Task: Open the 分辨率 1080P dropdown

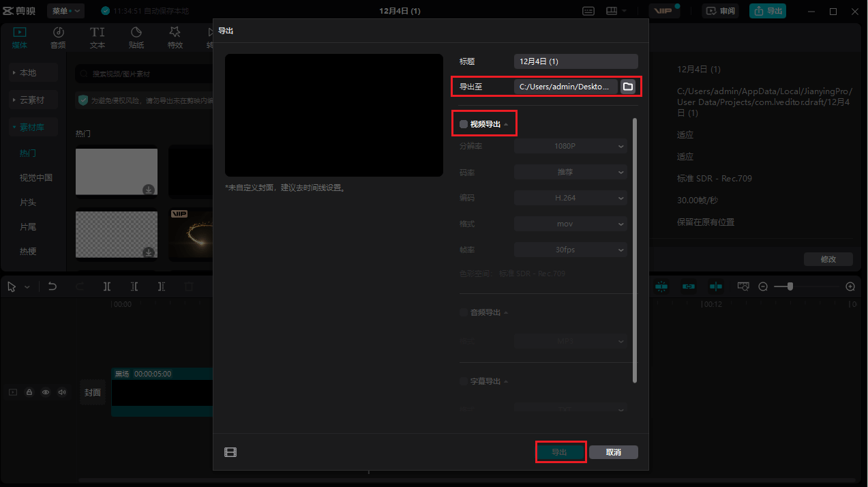Action: point(570,145)
